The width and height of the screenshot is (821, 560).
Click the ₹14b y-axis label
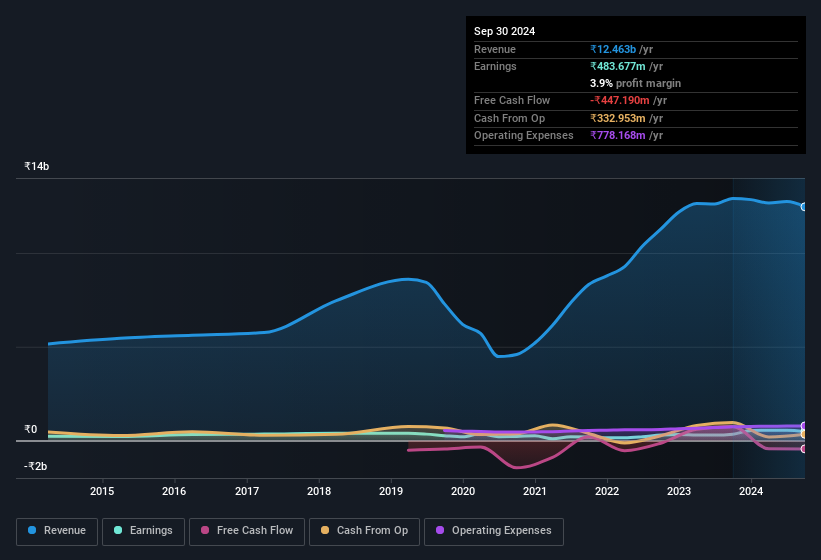[37, 166]
